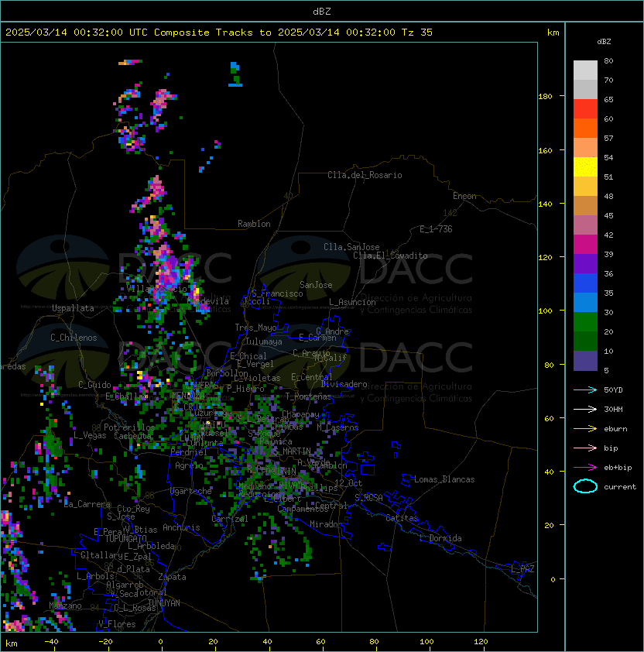Pick the magenta 39–42 dBZ color swatch
The image size is (644, 652).
tap(585, 245)
